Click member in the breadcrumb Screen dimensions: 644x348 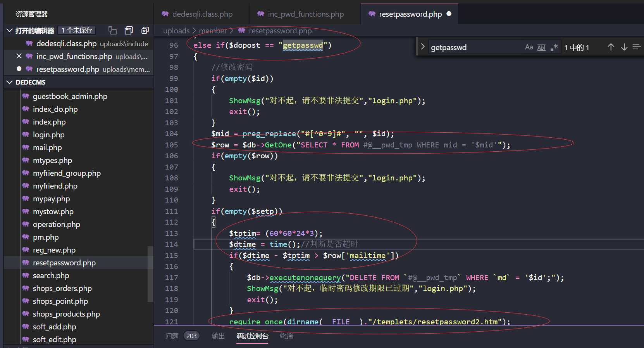pos(213,31)
